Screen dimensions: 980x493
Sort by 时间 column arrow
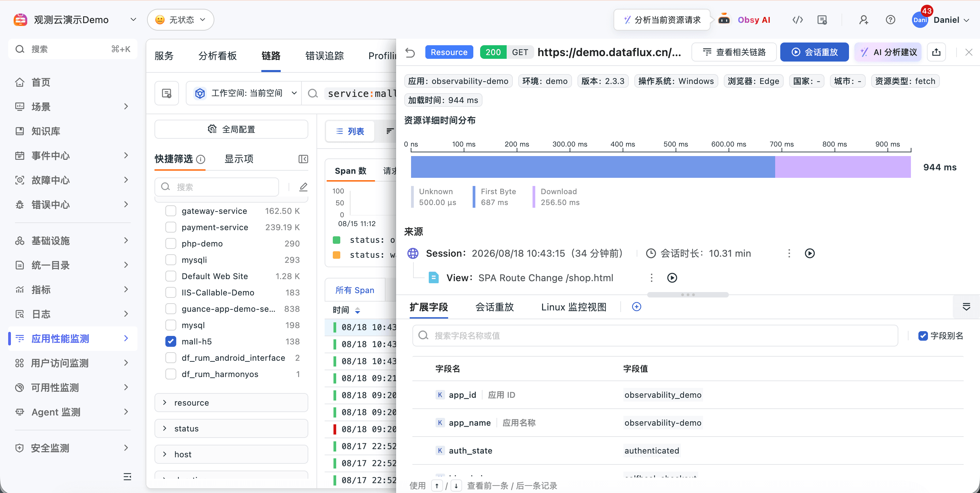tap(357, 310)
